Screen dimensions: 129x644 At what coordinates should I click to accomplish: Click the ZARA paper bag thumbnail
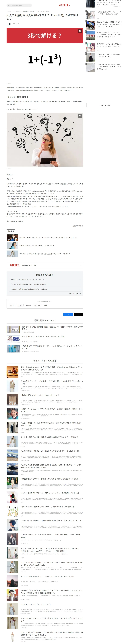point(13,399)
